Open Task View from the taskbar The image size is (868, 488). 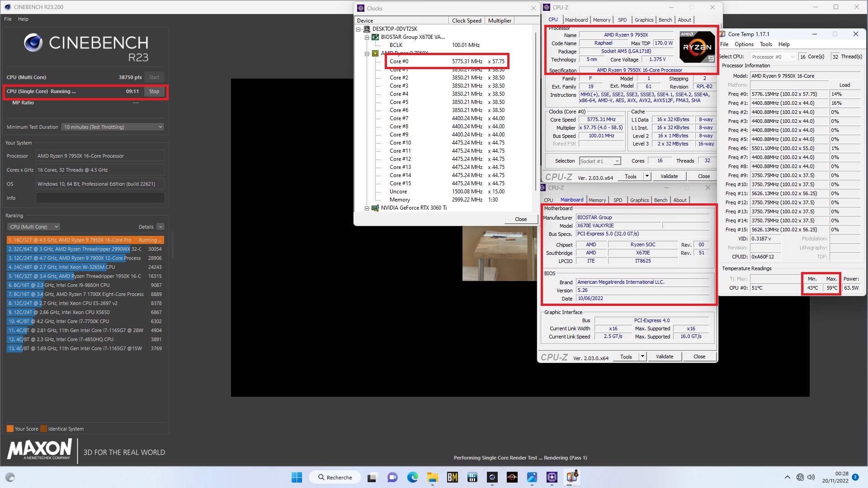pyautogui.click(x=372, y=477)
